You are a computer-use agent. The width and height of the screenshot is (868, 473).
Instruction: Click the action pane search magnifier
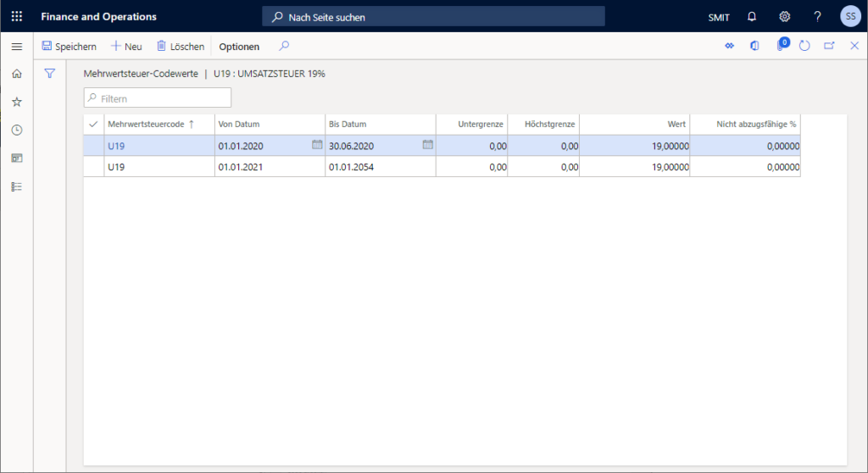tap(284, 46)
